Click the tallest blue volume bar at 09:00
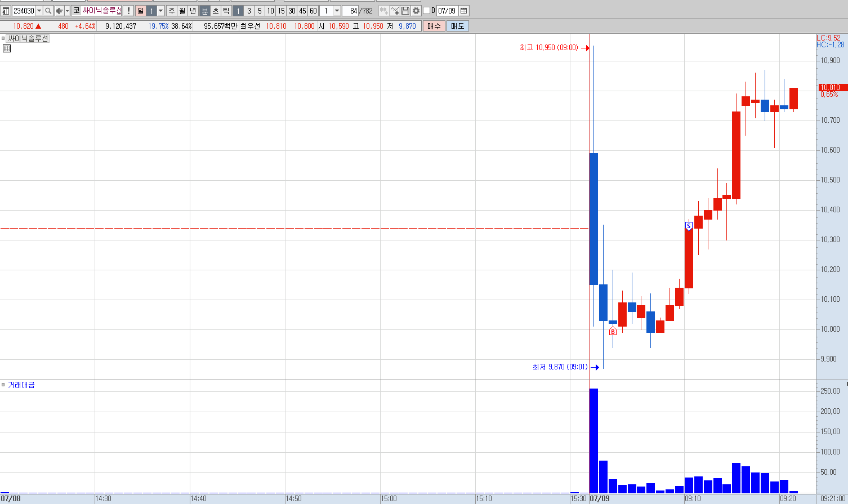Screen dimensions: 848x504 tap(593, 440)
